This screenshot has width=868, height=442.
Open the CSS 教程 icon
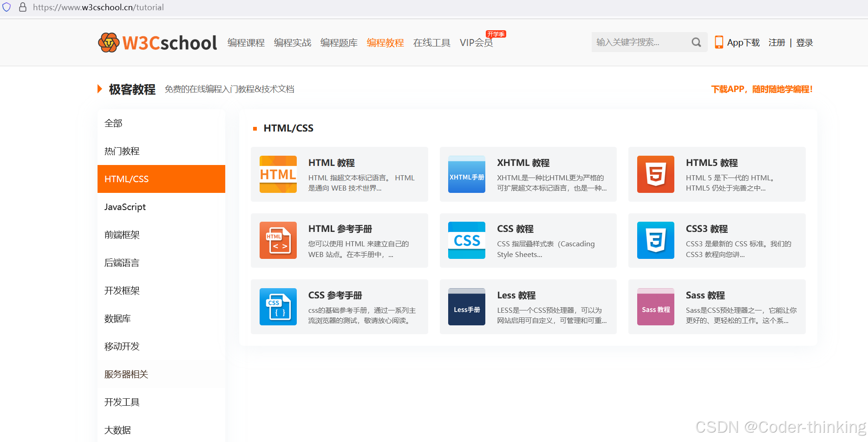click(467, 240)
